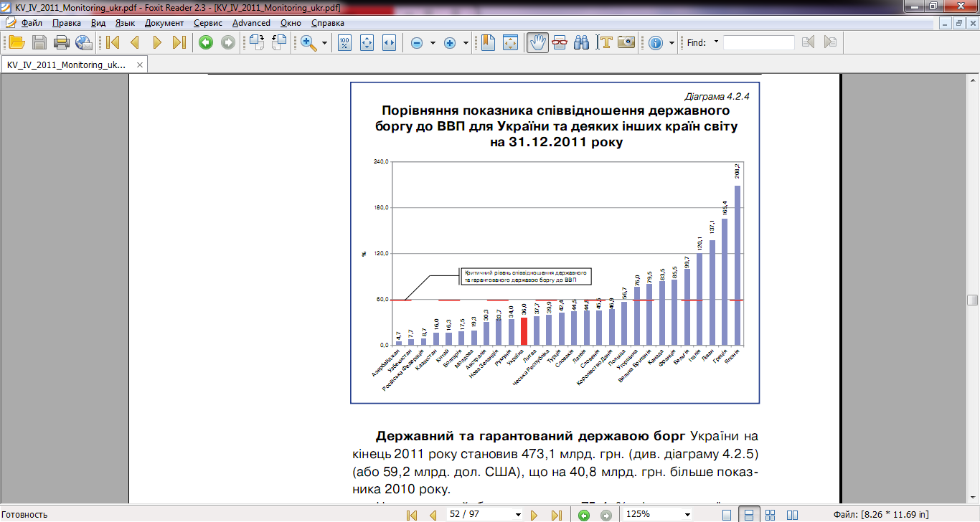Click grey Next View arrow in top toolbar
The width and height of the screenshot is (980, 522).
point(228,42)
